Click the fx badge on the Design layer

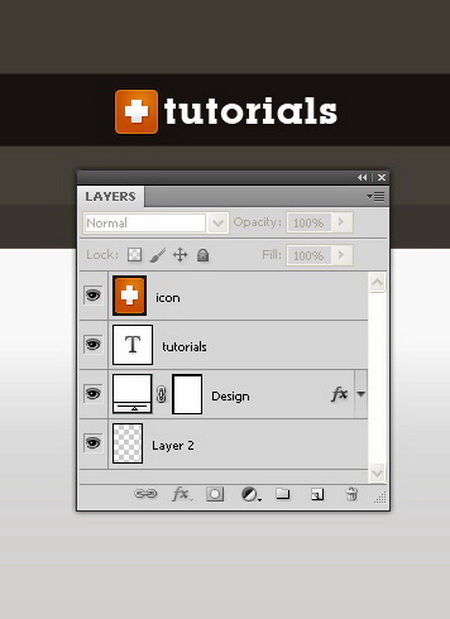339,394
